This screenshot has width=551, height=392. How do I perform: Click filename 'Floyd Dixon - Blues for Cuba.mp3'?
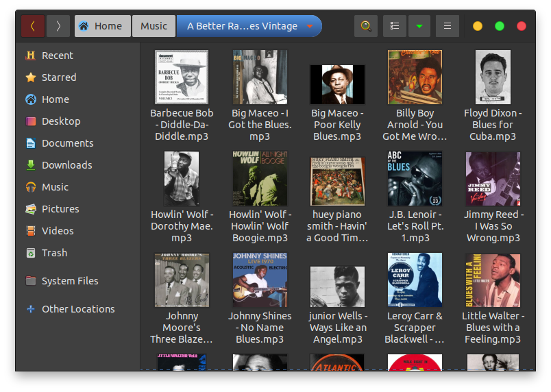(x=493, y=125)
